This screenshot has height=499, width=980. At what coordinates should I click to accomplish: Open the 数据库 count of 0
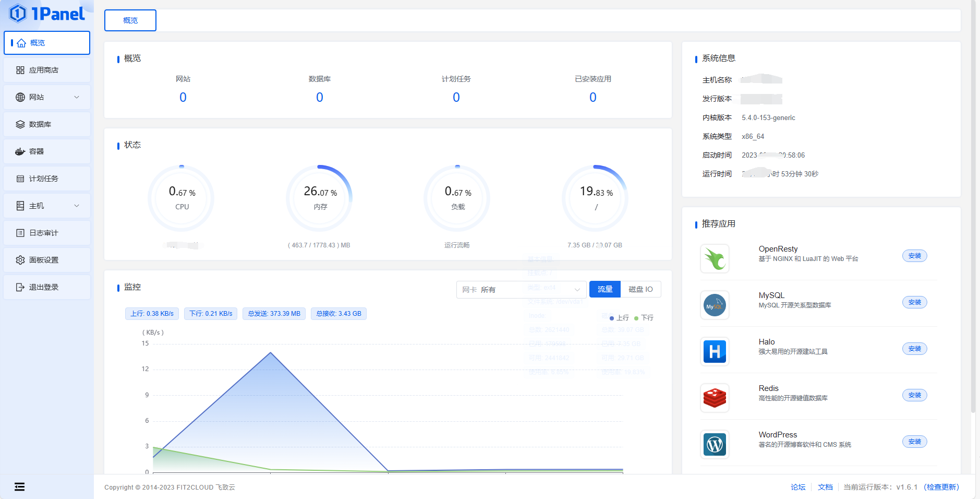[320, 97]
